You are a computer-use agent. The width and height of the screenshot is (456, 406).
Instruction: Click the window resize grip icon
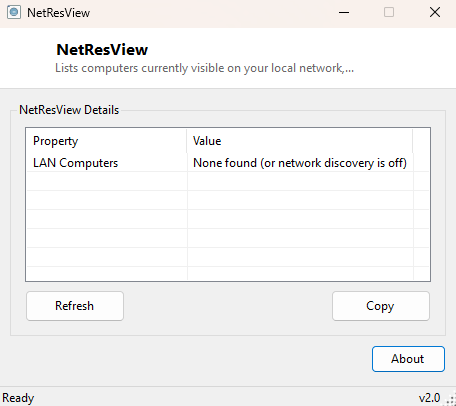pyautogui.click(x=451, y=400)
